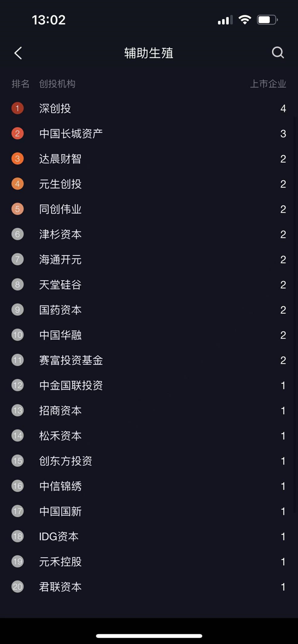Viewport: 298px width, 644px height.
Task: Open 君联资本 details
Action: click(60, 587)
